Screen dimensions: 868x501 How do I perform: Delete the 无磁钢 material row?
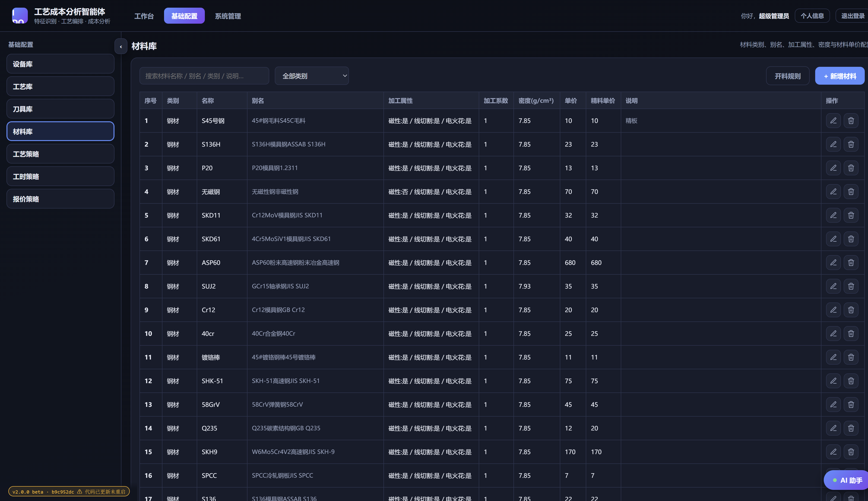(x=851, y=192)
